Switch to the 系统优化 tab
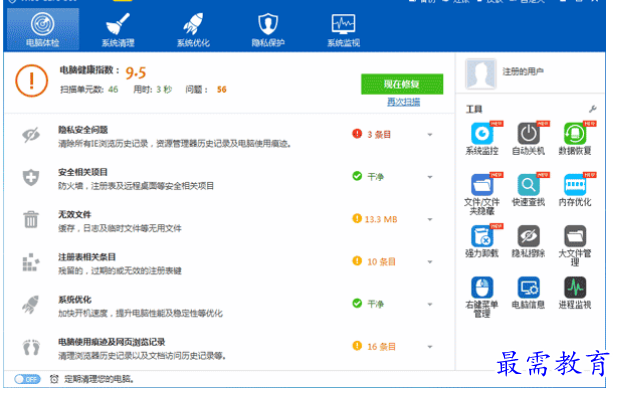Image resolution: width=618 pixels, height=395 pixels. 193,30
